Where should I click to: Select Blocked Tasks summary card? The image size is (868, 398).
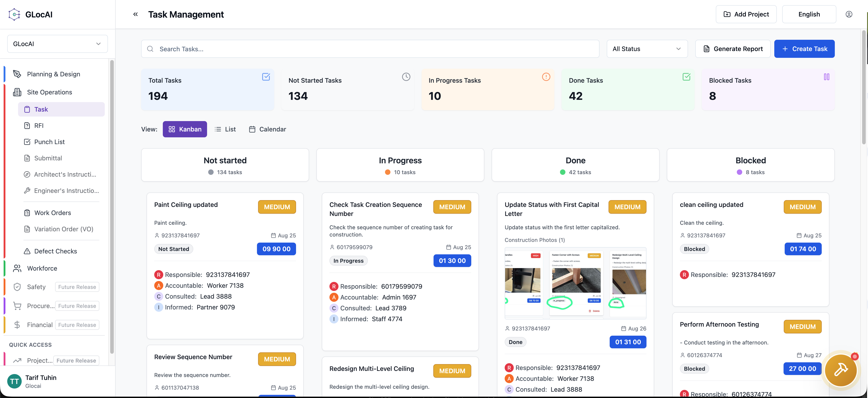[768, 89]
